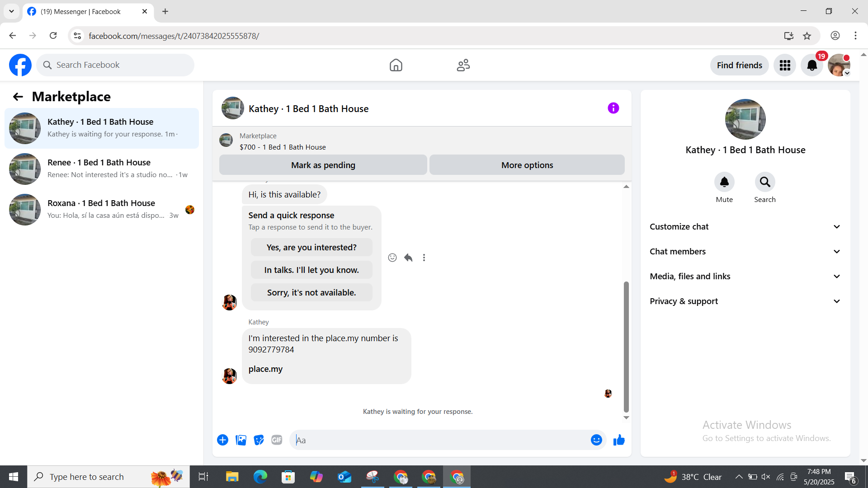The image size is (868, 488).
Task: Send "Yes, are you interested?" quick response
Action: click(x=311, y=248)
